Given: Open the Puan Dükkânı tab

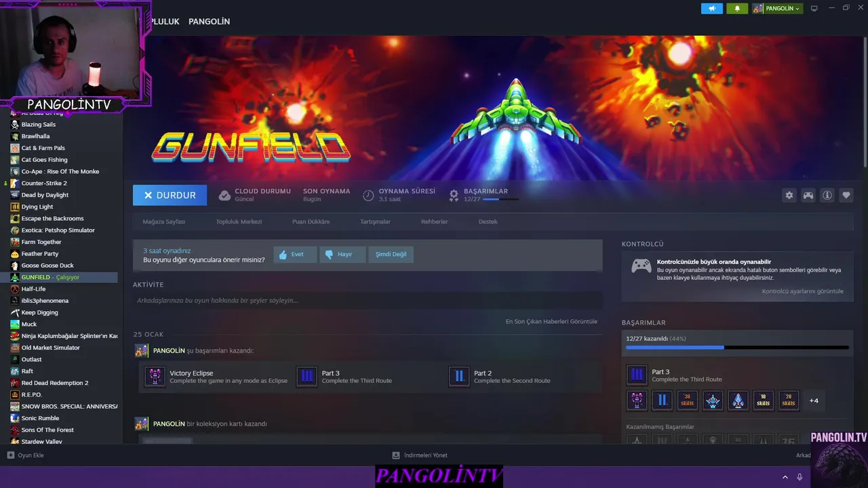Looking at the screenshot, I should pyautogui.click(x=311, y=222).
